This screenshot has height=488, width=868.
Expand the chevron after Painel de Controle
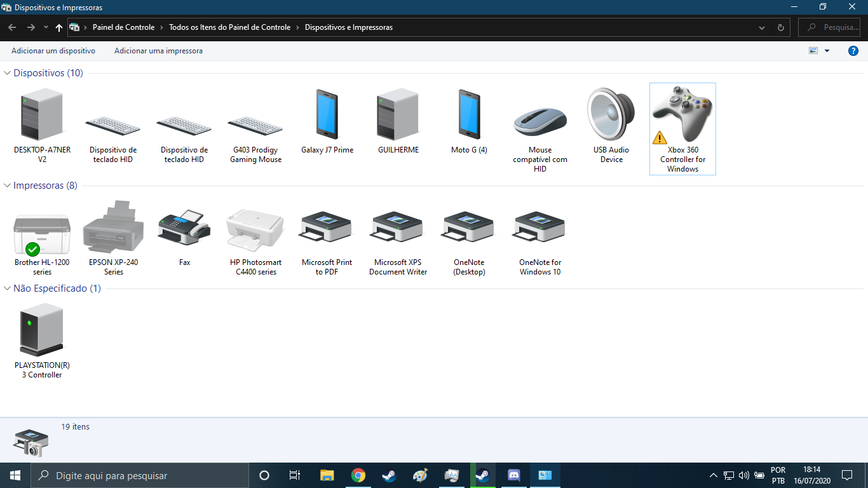click(162, 28)
